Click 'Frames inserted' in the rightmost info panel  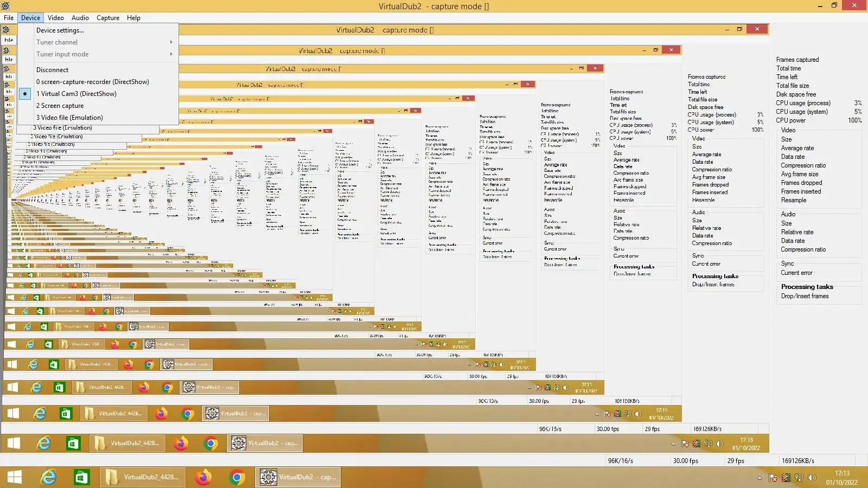[x=801, y=191]
